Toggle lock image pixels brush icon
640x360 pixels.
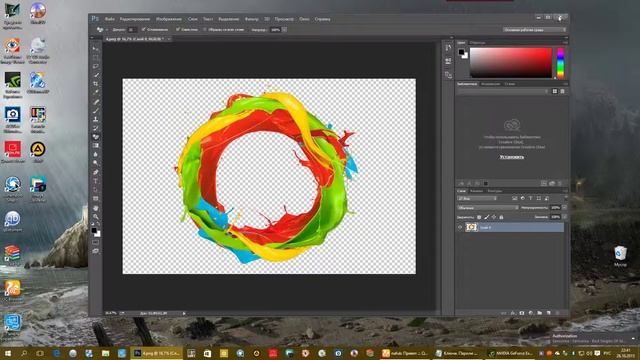[x=487, y=217]
